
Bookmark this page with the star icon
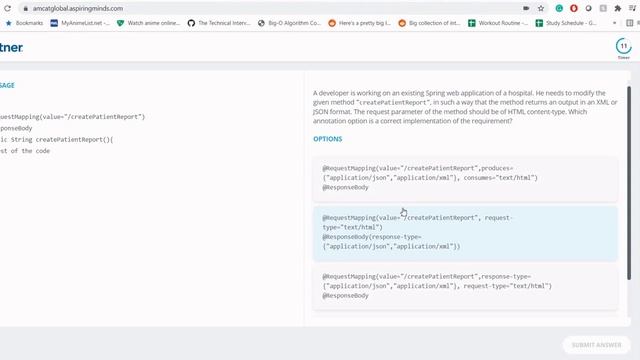(x=541, y=8)
